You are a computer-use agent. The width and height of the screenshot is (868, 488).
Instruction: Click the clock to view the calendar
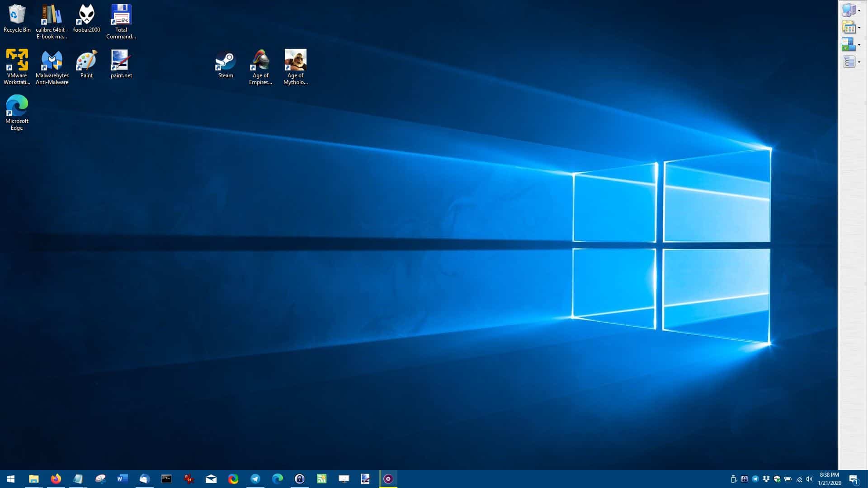829,479
